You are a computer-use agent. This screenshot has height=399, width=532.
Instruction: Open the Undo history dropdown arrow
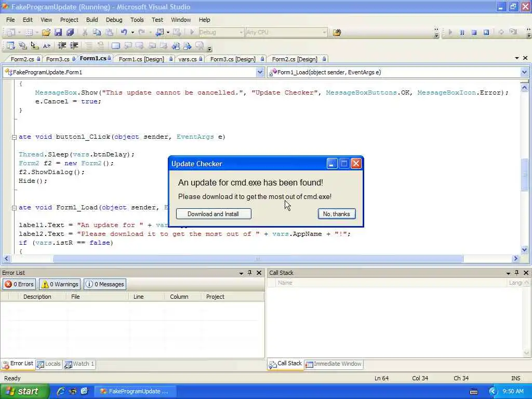pos(132,32)
